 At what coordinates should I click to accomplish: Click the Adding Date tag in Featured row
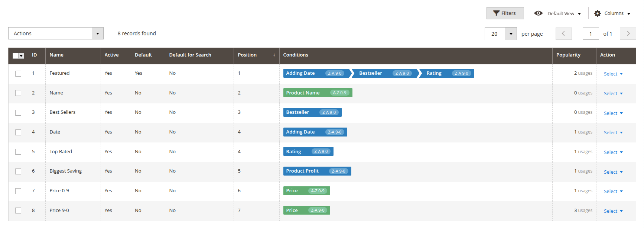(317, 73)
